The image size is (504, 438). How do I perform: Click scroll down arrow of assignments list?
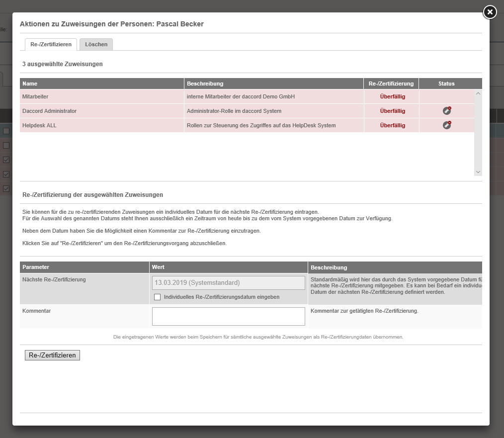pos(478,172)
